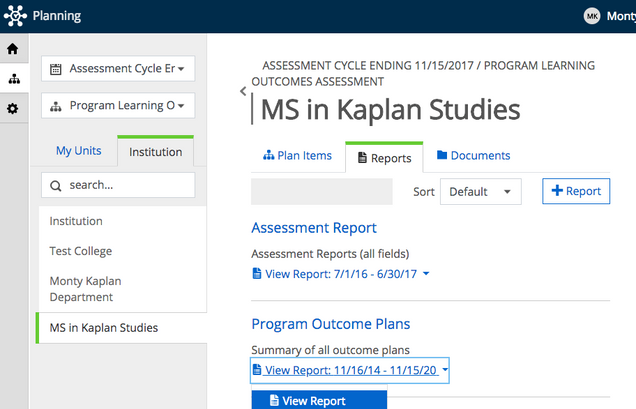This screenshot has height=409, width=636.
Task: Switch to the Plan Items tab
Action: click(297, 155)
